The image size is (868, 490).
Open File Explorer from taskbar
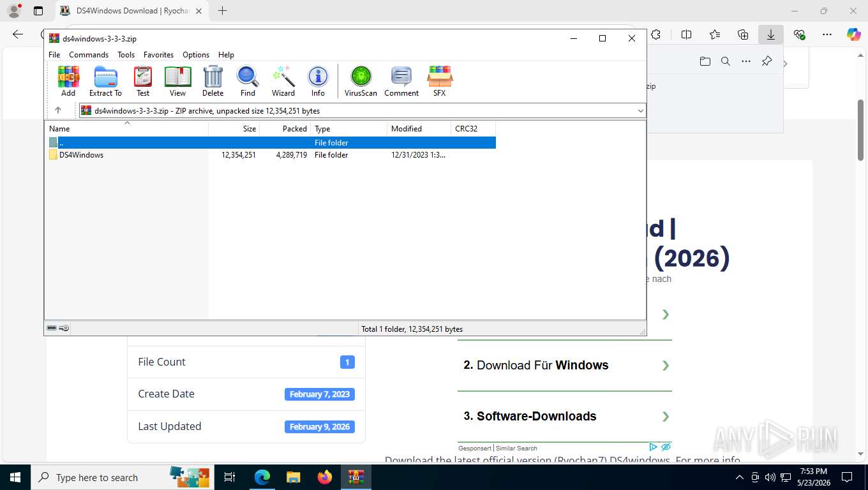pyautogui.click(x=293, y=477)
